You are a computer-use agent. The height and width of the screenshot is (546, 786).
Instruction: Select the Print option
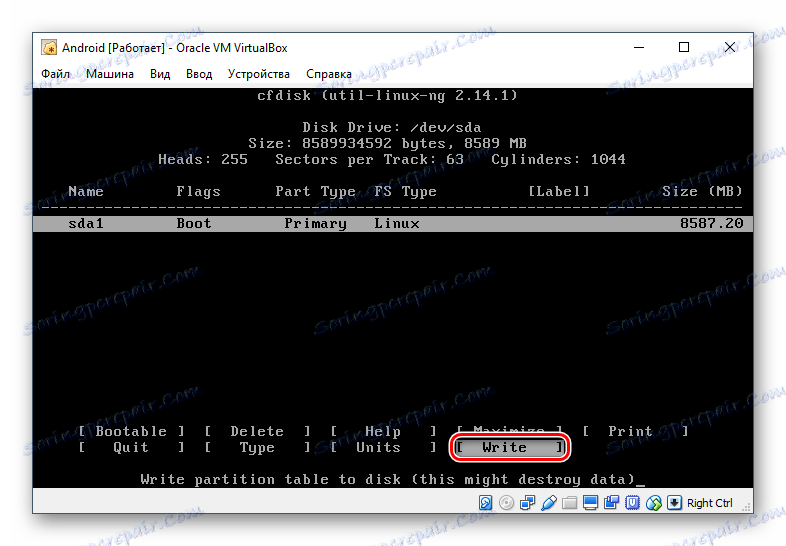[635, 431]
